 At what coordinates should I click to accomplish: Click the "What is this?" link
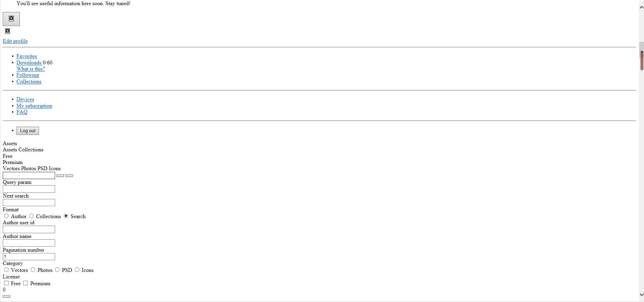[30, 69]
